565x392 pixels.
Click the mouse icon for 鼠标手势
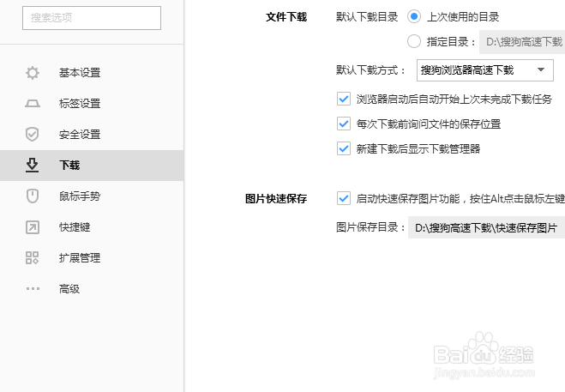tap(33, 196)
